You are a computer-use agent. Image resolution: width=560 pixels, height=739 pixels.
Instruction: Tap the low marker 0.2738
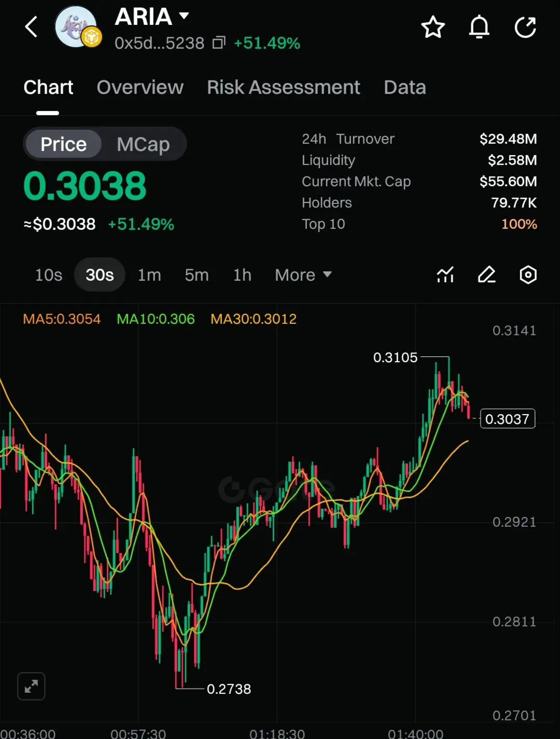coord(229,689)
